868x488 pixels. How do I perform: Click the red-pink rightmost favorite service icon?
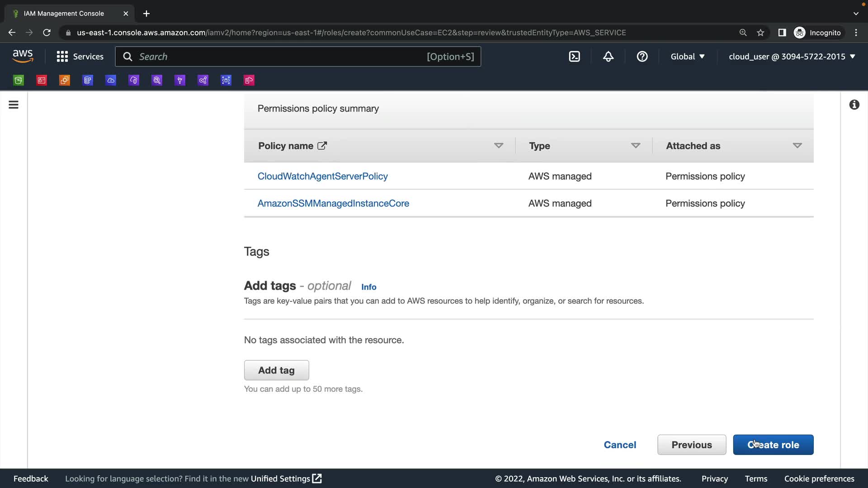click(249, 80)
